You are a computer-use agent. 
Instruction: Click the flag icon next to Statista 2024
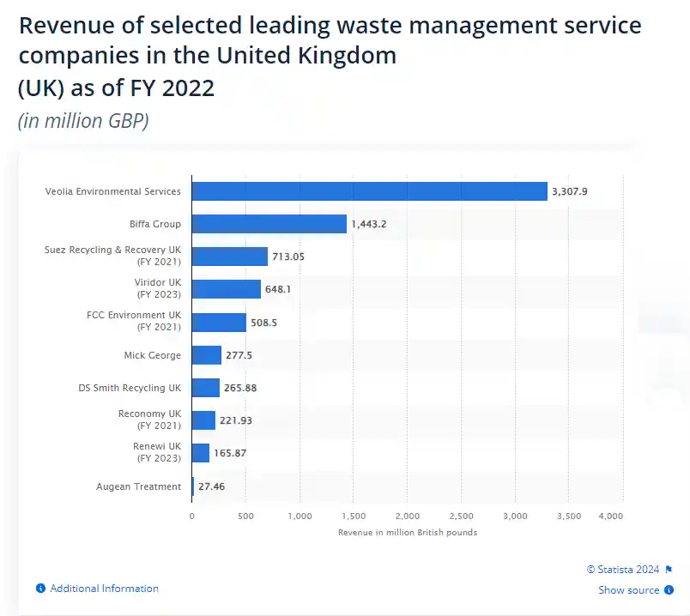click(x=669, y=569)
